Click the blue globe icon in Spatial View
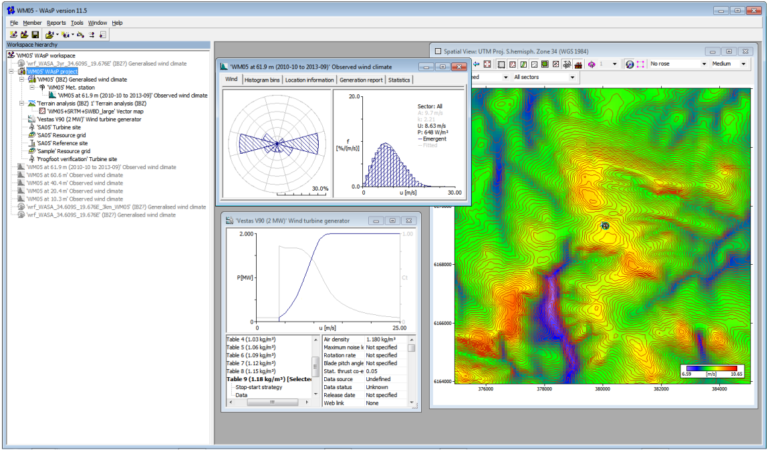The height and width of the screenshot is (450, 768). [x=629, y=64]
